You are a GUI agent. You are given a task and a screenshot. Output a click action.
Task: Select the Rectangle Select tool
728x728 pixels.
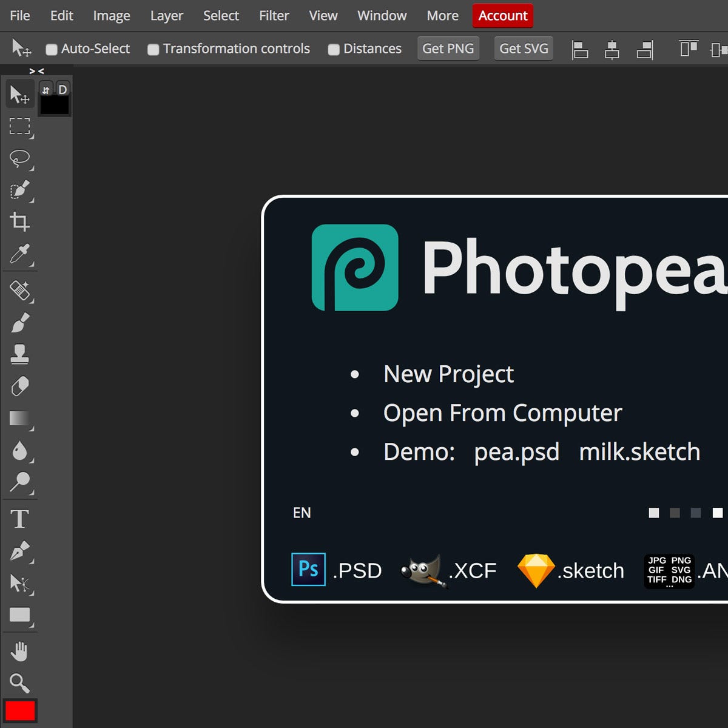19,126
